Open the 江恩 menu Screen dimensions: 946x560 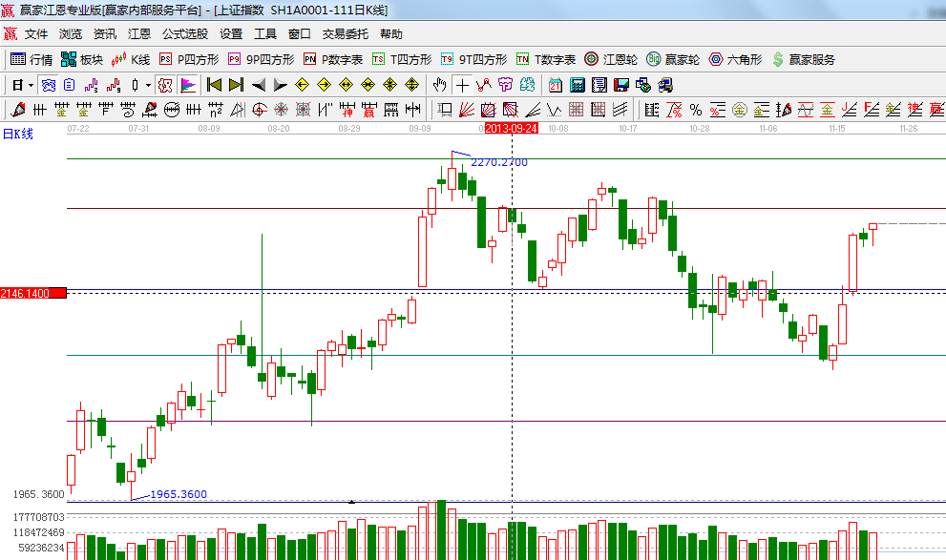[x=139, y=33]
